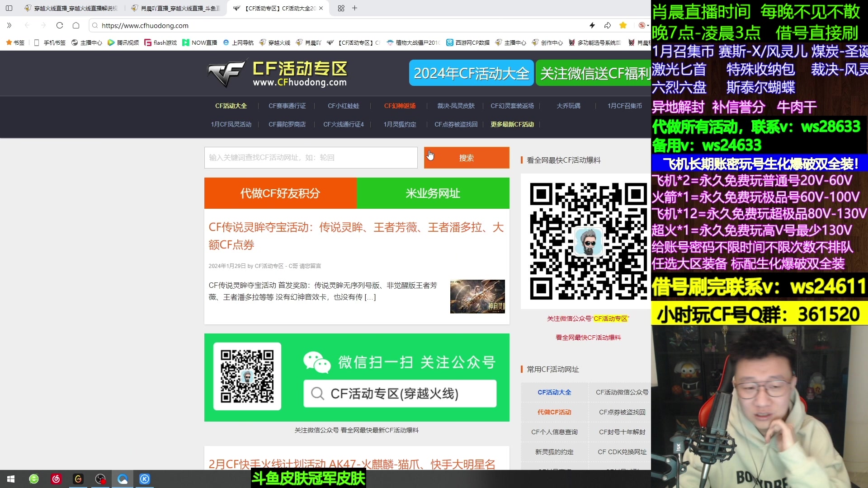Reload the page
The image size is (868, 488).
(60, 25)
